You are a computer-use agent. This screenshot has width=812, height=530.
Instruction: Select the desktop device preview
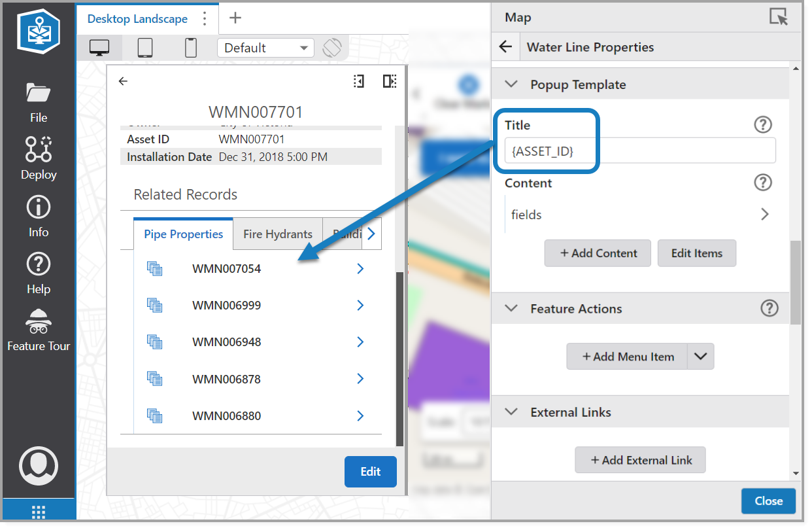coord(99,48)
